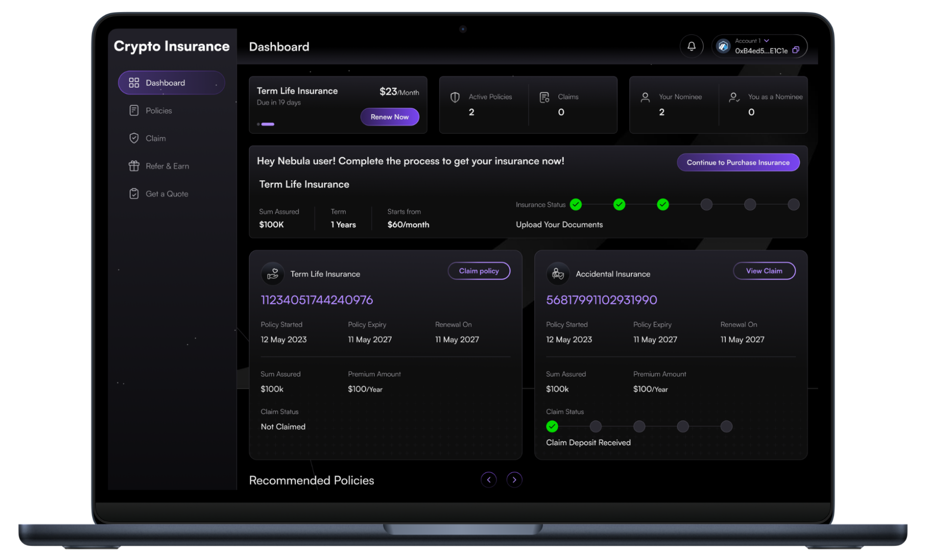
Task: Go to next recommended policies with right arrow
Action: click(514, 479)
